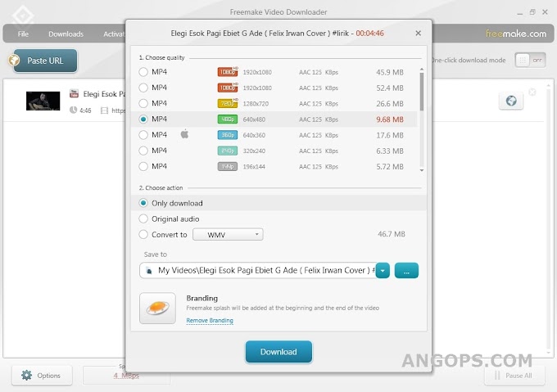The width and height of the screenshot is (557, 392).
Task: Click the teal 240p badge
Action: tap(228, 151)
